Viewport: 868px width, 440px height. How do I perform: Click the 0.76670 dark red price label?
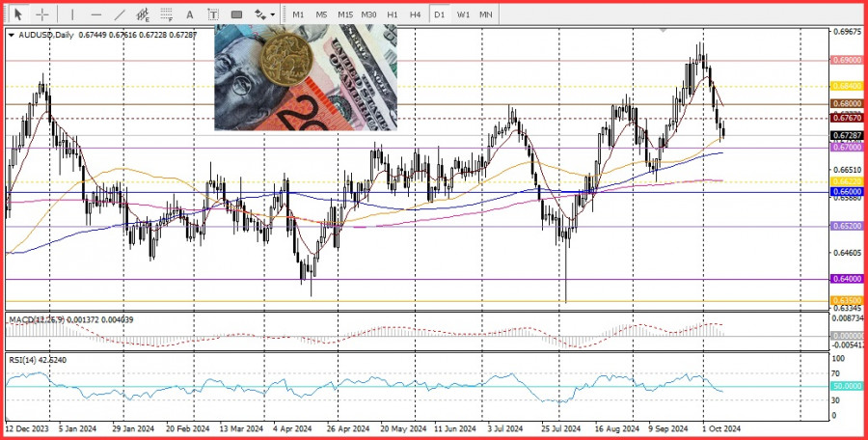pos(847,118)
